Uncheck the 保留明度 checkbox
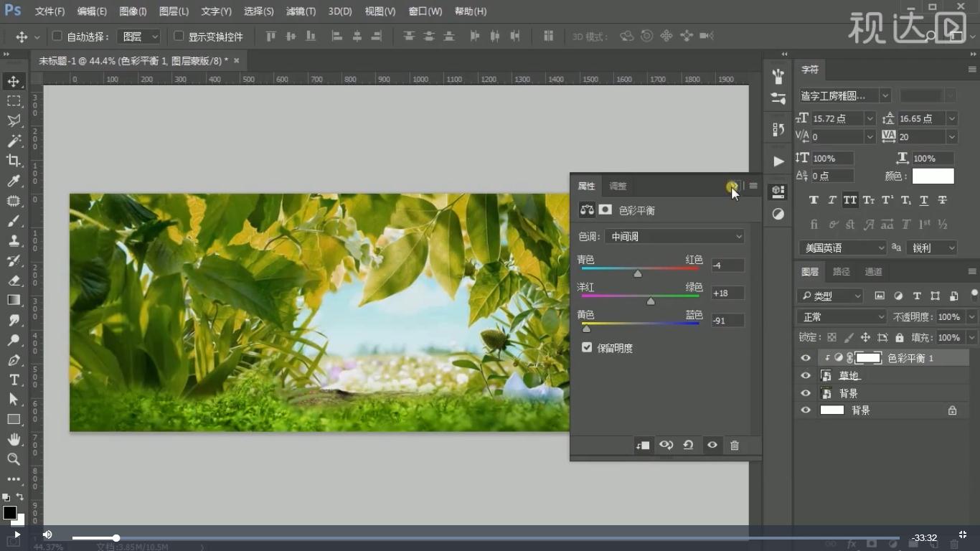The height and width of the screenshot is (551, 980). coord(587,348)
